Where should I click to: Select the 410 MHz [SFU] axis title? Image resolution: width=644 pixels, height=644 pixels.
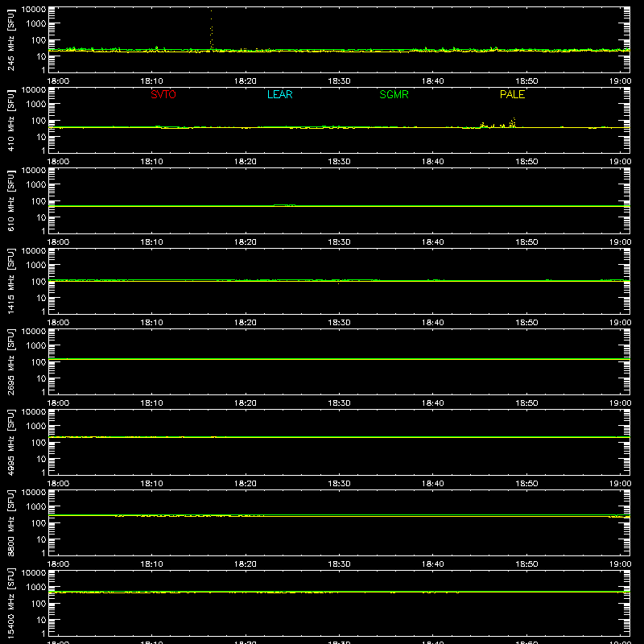pyautogui.click(x=11, y=120)
